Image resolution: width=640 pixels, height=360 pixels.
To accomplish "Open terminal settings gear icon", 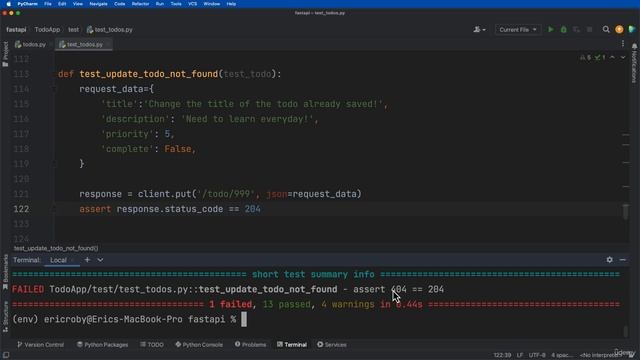I will (609, 260).
